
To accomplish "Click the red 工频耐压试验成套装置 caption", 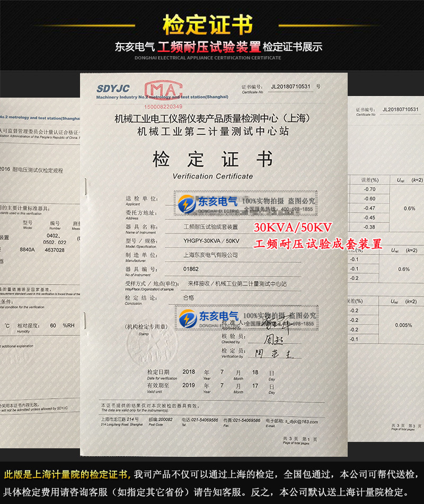I will (318, 244).
